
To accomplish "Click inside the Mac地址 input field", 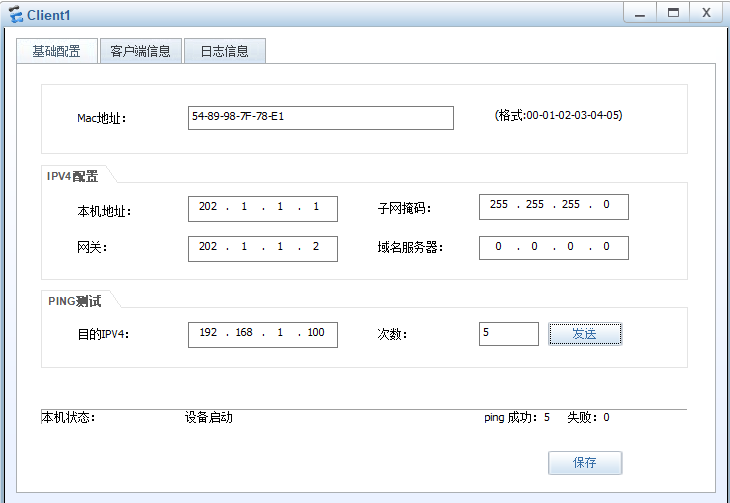I will click(x=321, y=118).
